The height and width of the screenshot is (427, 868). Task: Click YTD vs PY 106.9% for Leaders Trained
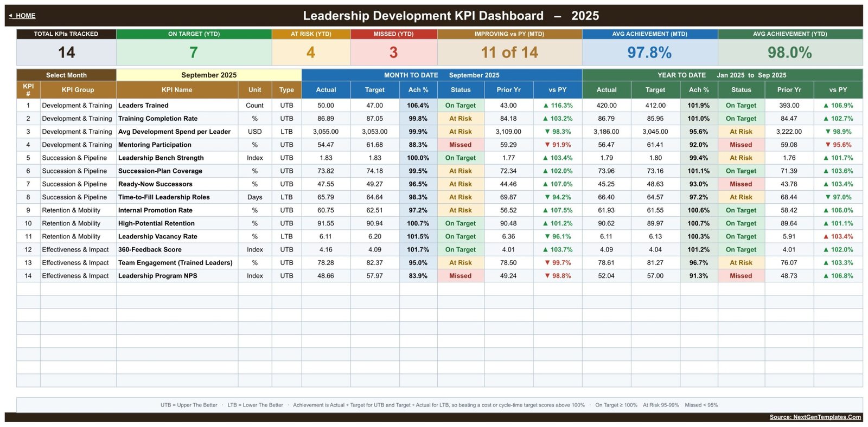pyautogui.click(x=838, y=106)
